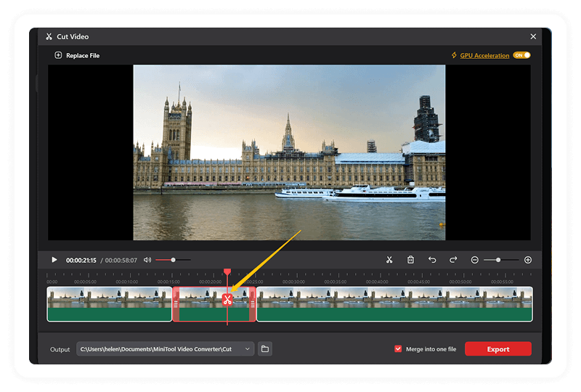Click the red Export button
This screenshot has height=392, width=581.
498,348
